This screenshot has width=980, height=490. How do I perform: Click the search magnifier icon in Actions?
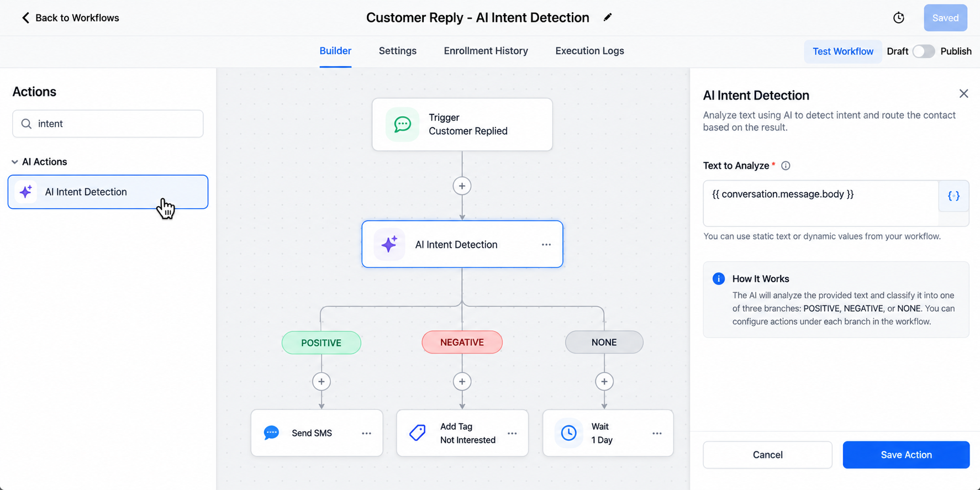tap(26, 124)
